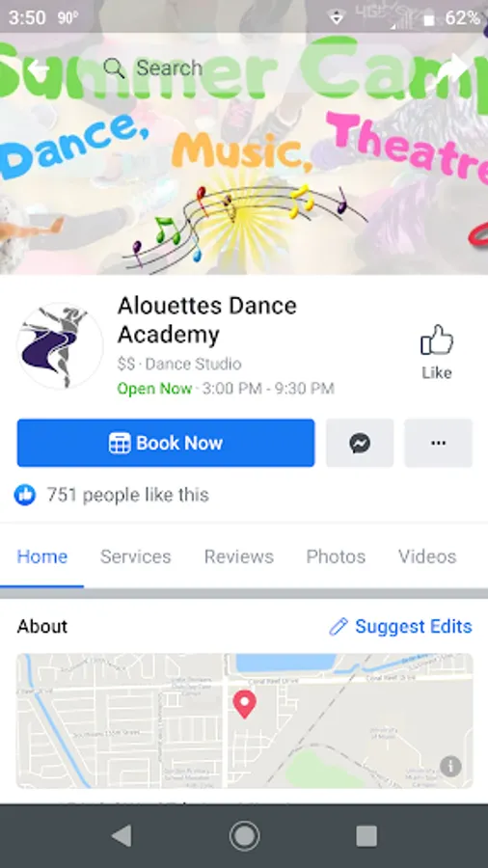Image resolution: width=488 pixels, height=868 pixels.
Task: Tap the red location pin on map
Action: coord(244,704)
